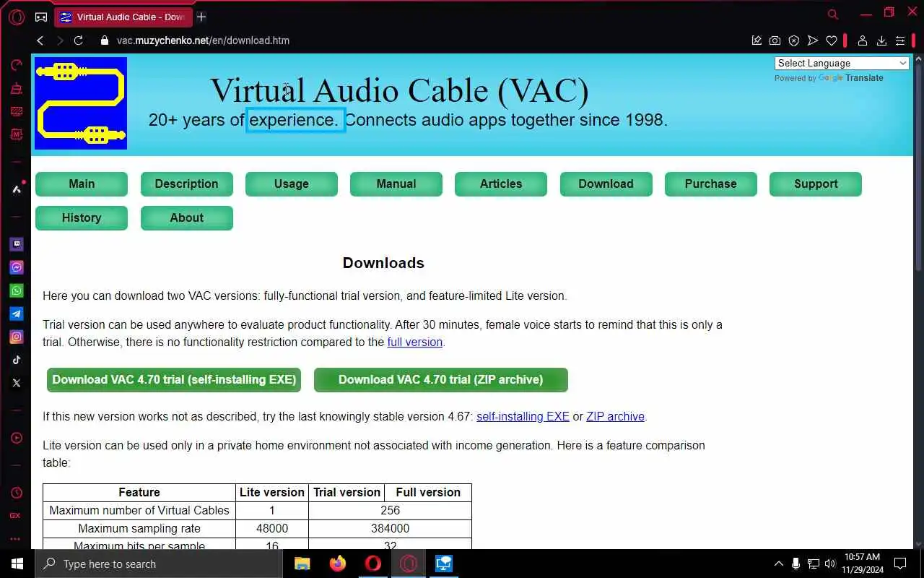Open GX Cleaner icon in sidebar

[x=16, y=89]
